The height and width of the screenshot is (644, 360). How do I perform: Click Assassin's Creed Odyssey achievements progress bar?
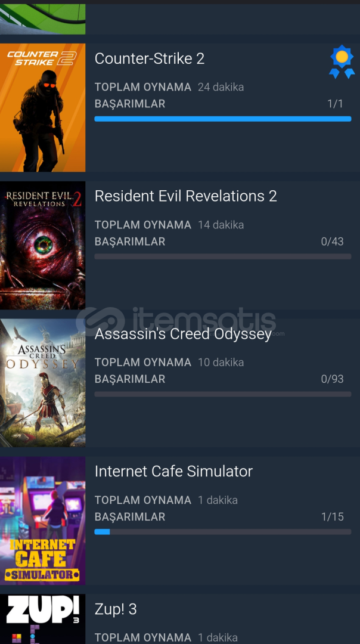click(x=223, y=394)
